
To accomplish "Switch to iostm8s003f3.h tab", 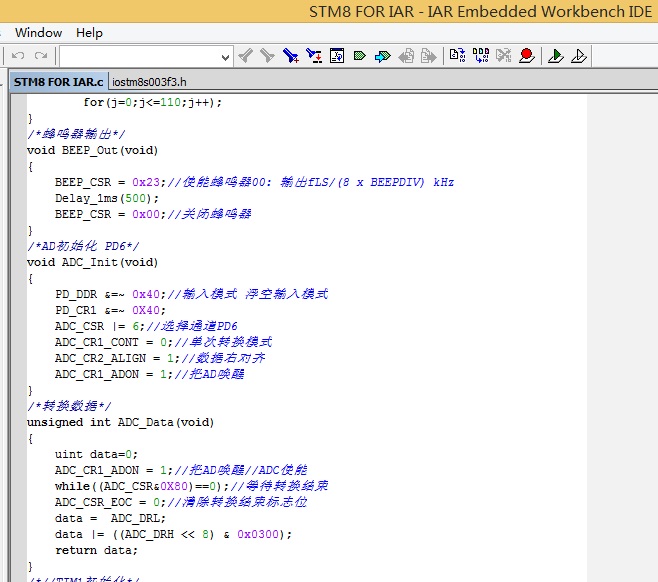I will [149, 82].
